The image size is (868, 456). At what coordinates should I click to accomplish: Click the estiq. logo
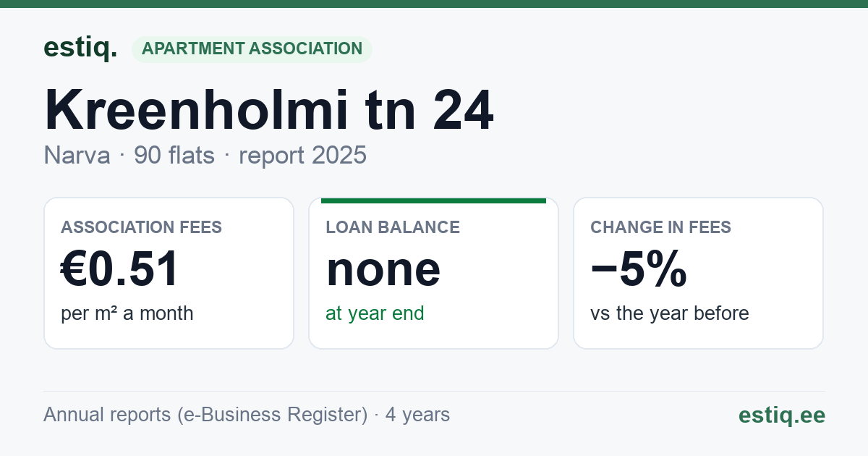click(80, 48)
